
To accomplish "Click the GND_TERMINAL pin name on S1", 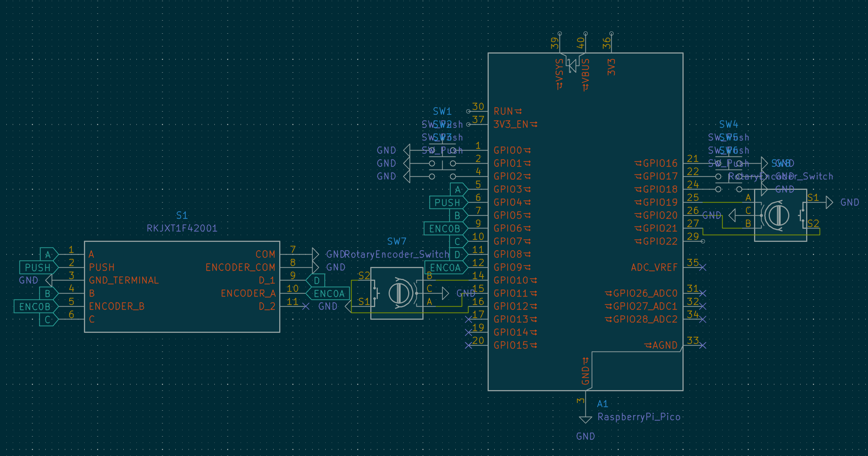I will tap(124, 280).
